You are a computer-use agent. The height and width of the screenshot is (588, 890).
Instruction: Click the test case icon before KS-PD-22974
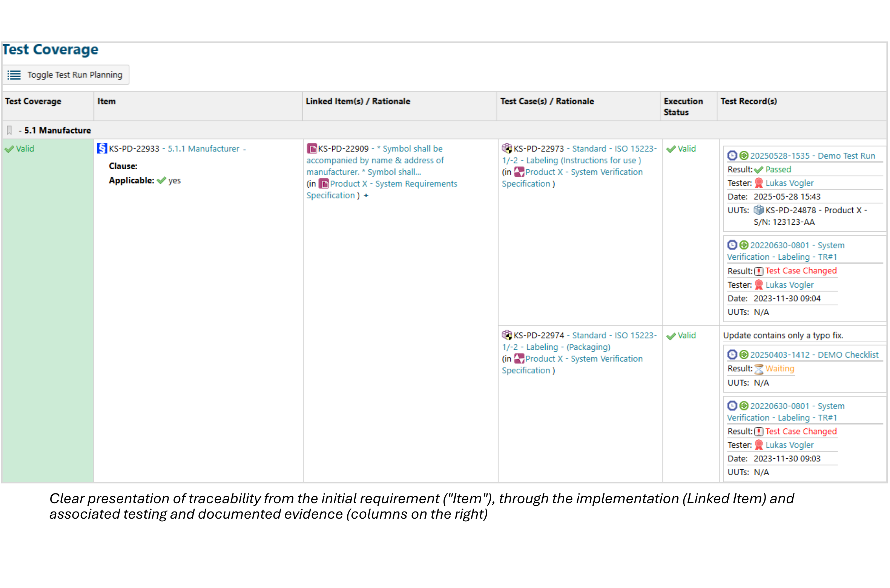(506, 335)
